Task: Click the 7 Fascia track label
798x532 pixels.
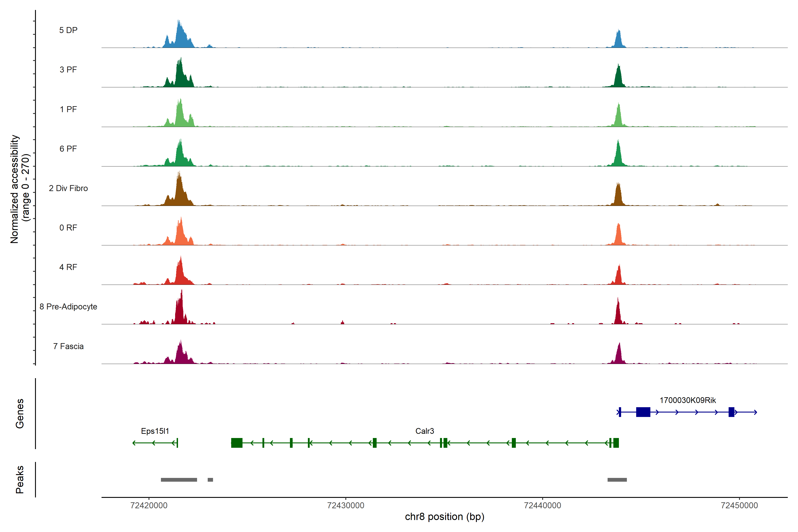Action: 68,346
